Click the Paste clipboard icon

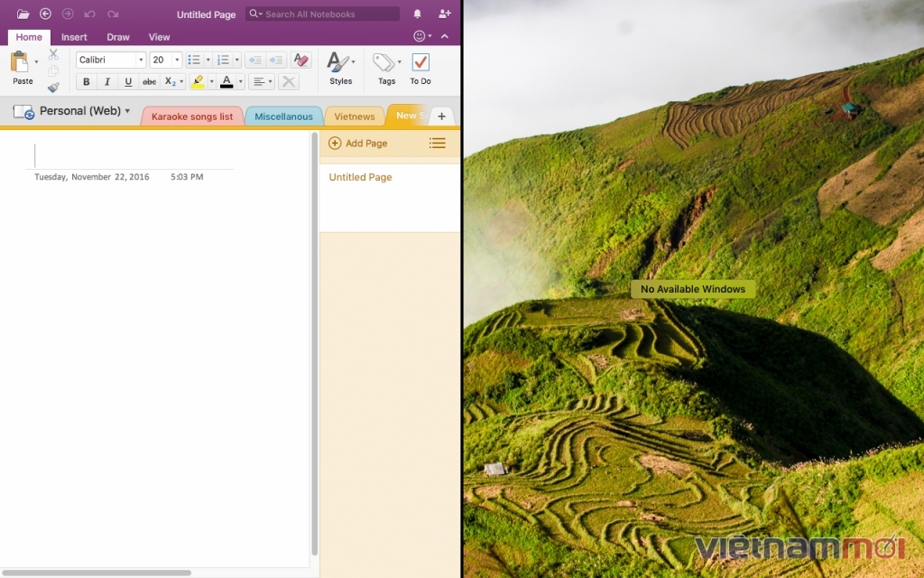click(x=21, y=62)
